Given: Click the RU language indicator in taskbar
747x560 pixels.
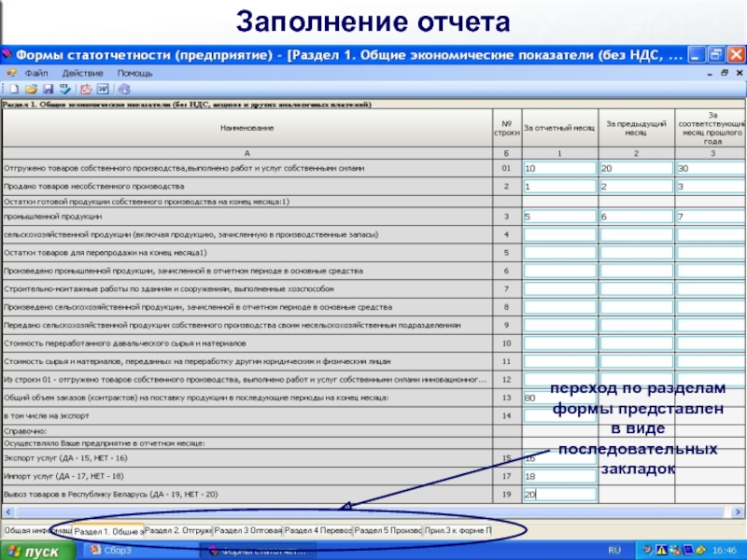Looking at the screenshot, I should coord(615,551).
